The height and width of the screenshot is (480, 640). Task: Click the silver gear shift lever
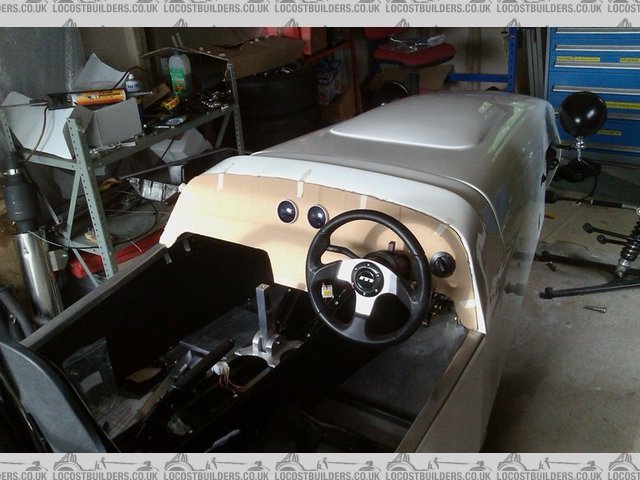click(x=261, y=318)
